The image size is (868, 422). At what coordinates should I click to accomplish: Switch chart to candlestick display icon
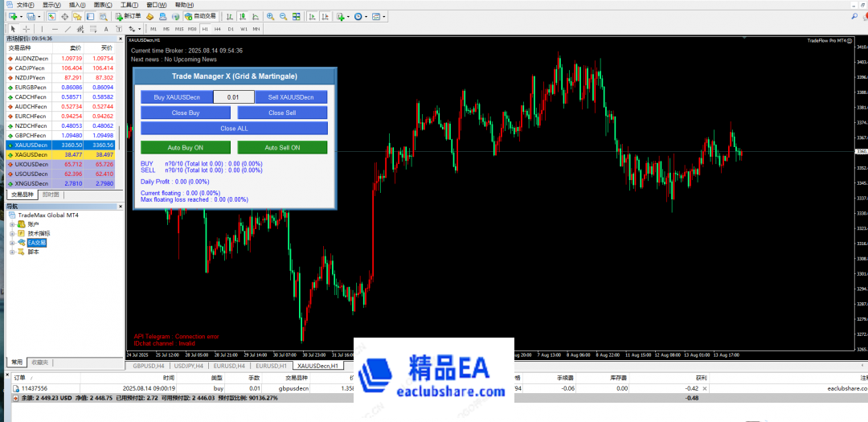coord(240,16)
